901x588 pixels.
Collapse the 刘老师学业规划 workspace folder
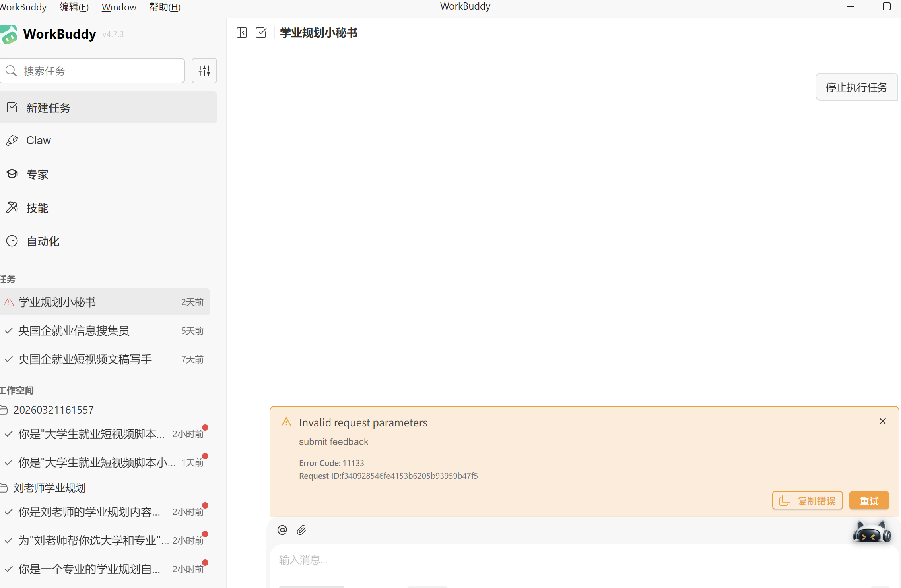(49, 488)
